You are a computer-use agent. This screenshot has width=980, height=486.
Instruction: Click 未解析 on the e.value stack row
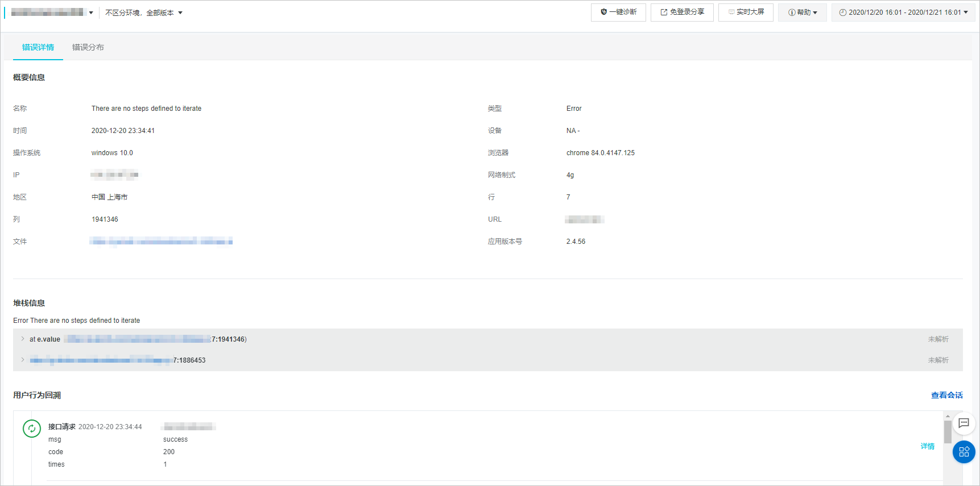pyautogui.click(x=938, y=339)
